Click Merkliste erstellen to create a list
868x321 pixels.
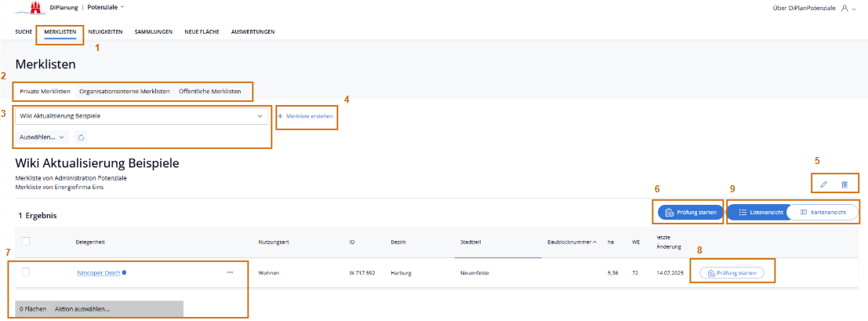pos(308,116)
